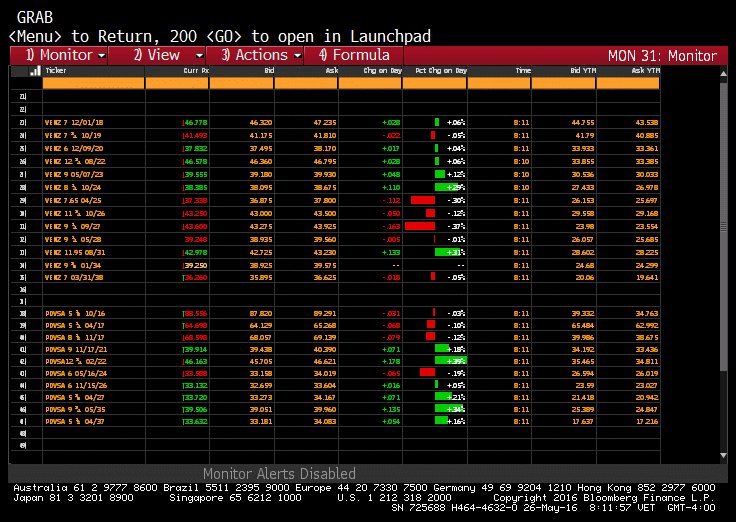
Task: Click the Chg on Day column header
Action: coord(383,71)
